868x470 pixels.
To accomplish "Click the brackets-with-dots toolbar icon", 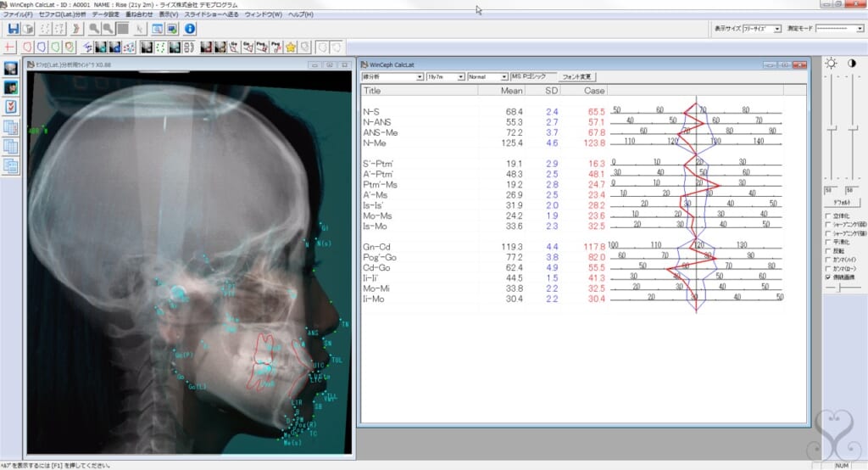I will [x=189, y=48].
